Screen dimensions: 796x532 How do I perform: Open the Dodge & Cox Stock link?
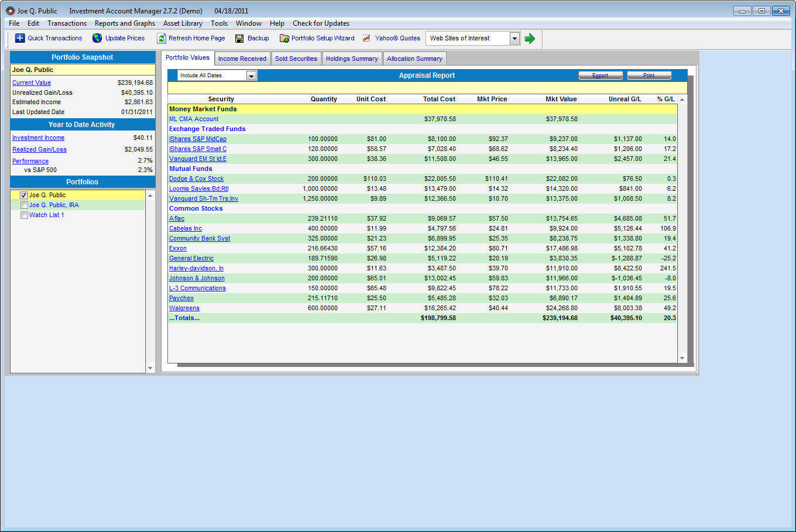[197, 179]
